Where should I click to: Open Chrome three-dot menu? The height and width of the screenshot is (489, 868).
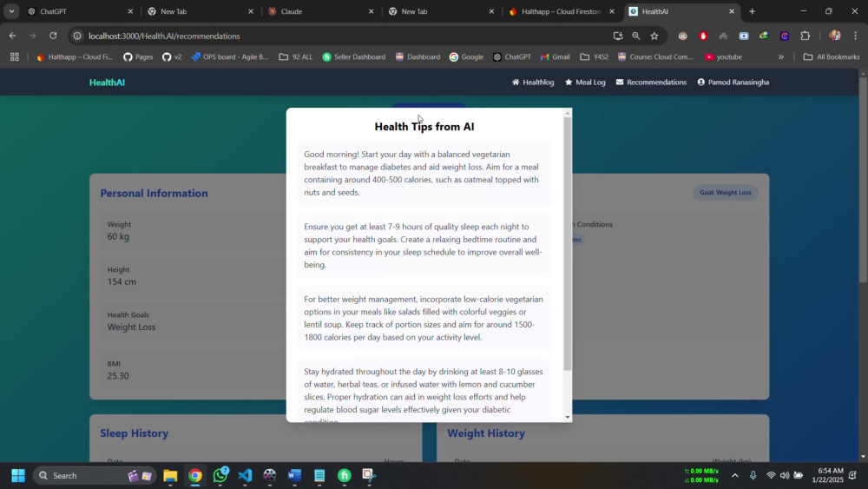(856, 36)
